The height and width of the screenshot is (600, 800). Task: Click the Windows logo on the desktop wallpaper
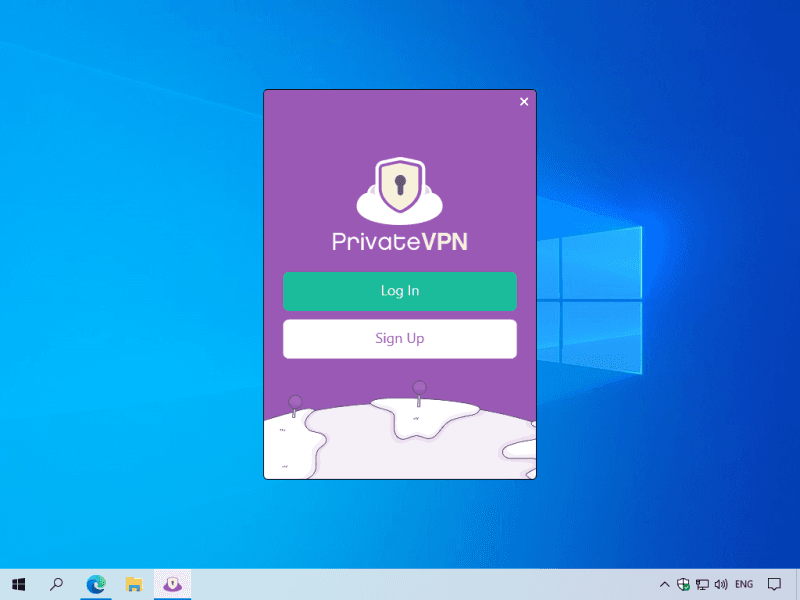590,300
